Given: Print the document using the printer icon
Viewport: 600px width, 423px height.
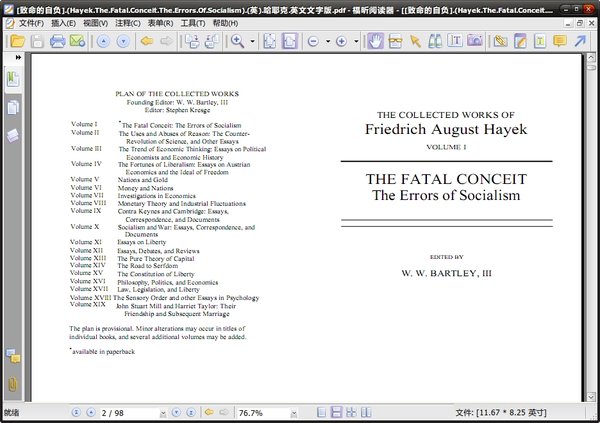Looking at the screenshot, I should click(x=57, y=41).
